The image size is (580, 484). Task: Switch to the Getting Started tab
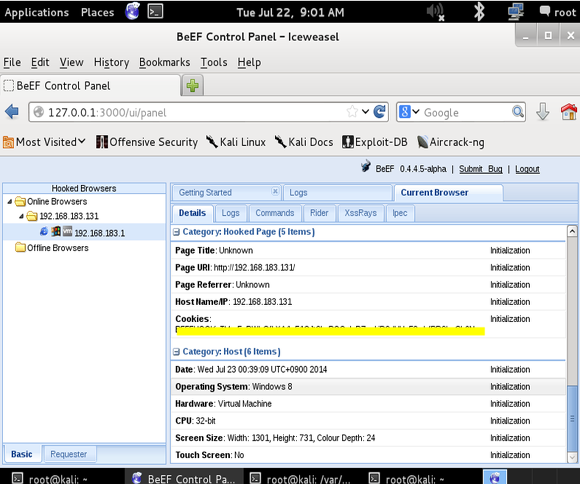tap(205, 192)
